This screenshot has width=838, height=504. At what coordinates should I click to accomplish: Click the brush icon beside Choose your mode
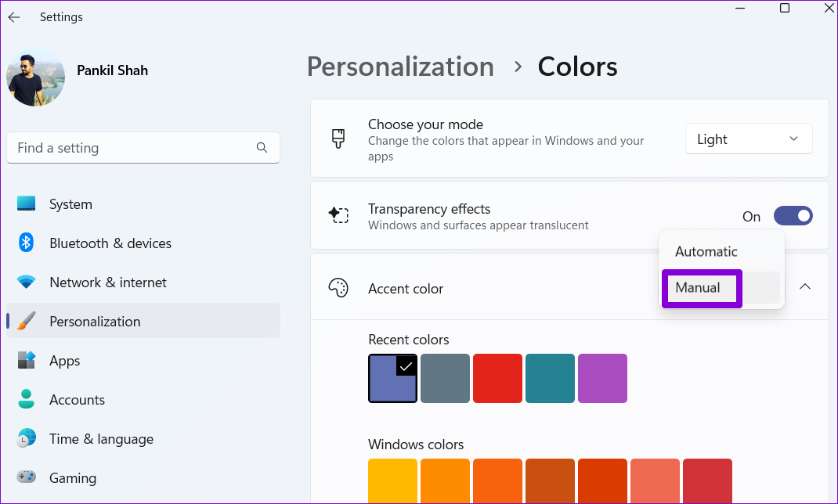click(338, 139)
